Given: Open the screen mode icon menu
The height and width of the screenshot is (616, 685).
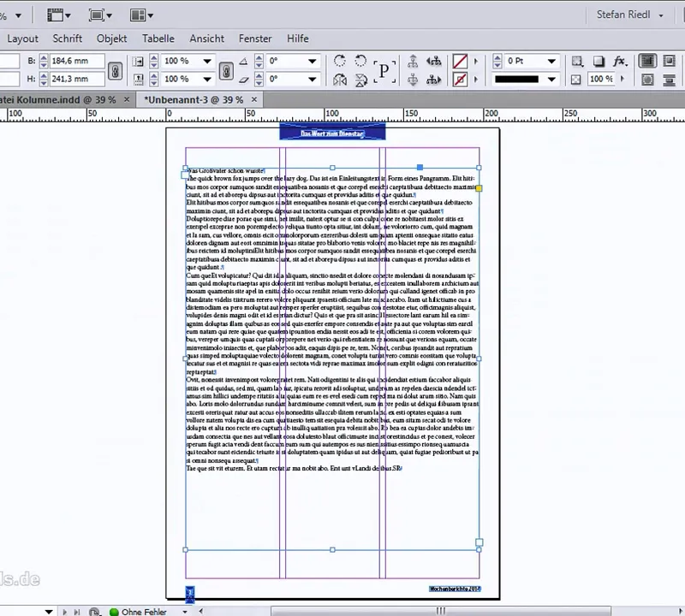Looking at the screenshot, I should click(99, 15).
